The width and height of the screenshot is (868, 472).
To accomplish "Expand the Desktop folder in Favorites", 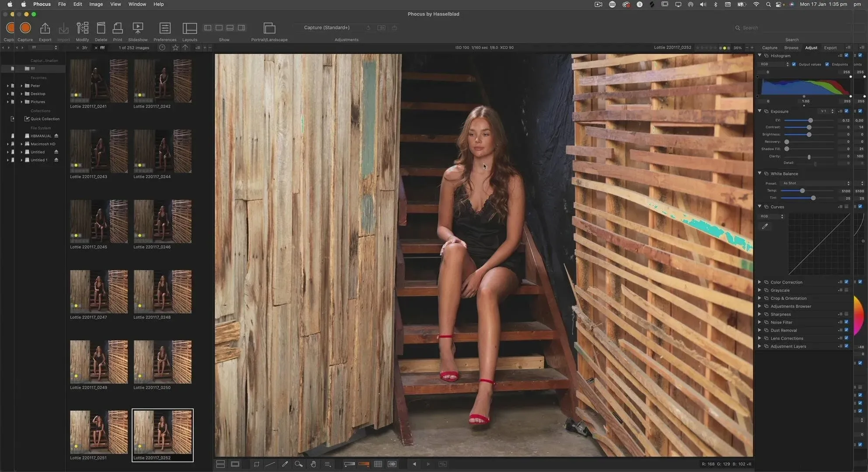I will pos(21,94).
